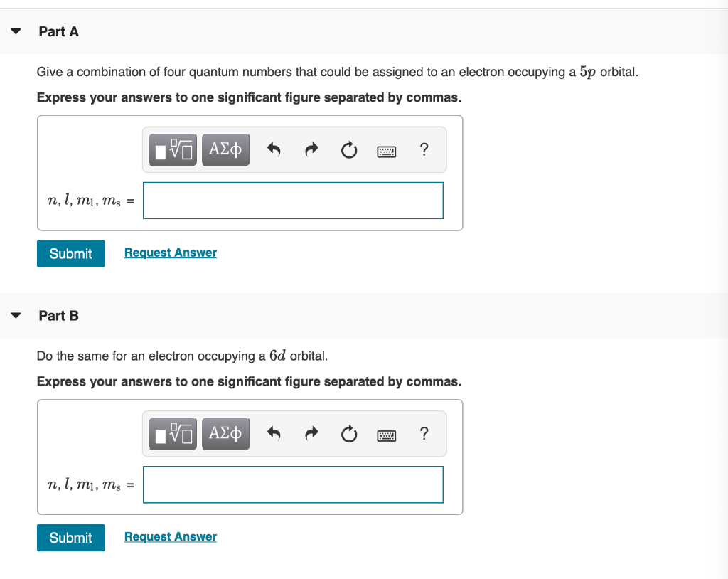
Task: Show the on-screen keyboard for Part A
Action: 386,150
